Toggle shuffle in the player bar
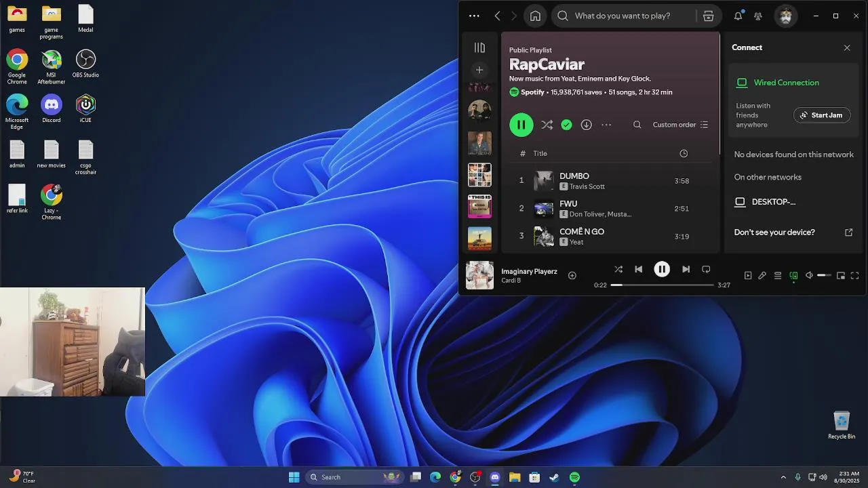 point(618,269)
